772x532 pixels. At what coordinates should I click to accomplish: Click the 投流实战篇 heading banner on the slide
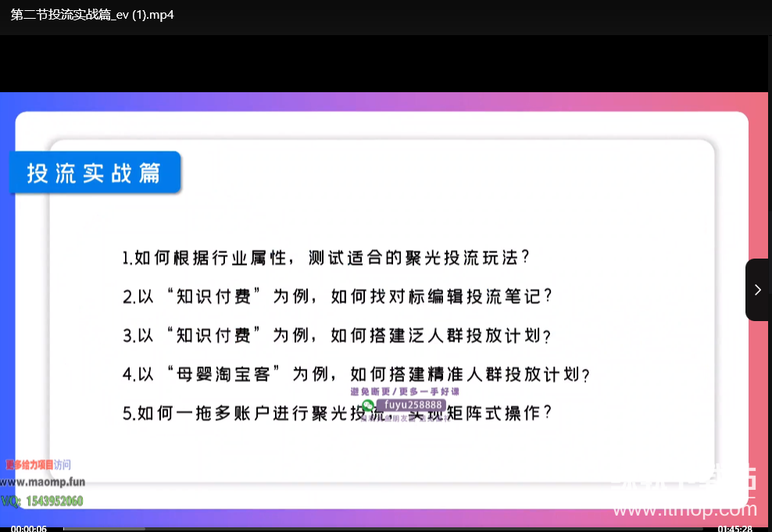tap(95, 172)
